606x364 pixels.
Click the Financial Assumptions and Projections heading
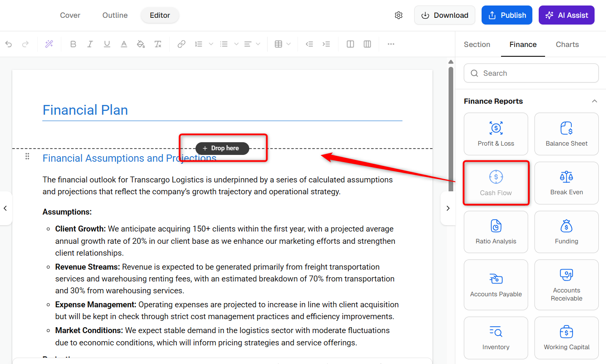click(x=129, y=158)
